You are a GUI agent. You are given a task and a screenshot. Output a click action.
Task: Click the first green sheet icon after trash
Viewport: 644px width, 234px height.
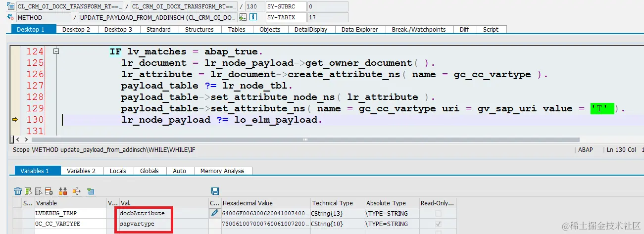28,191
